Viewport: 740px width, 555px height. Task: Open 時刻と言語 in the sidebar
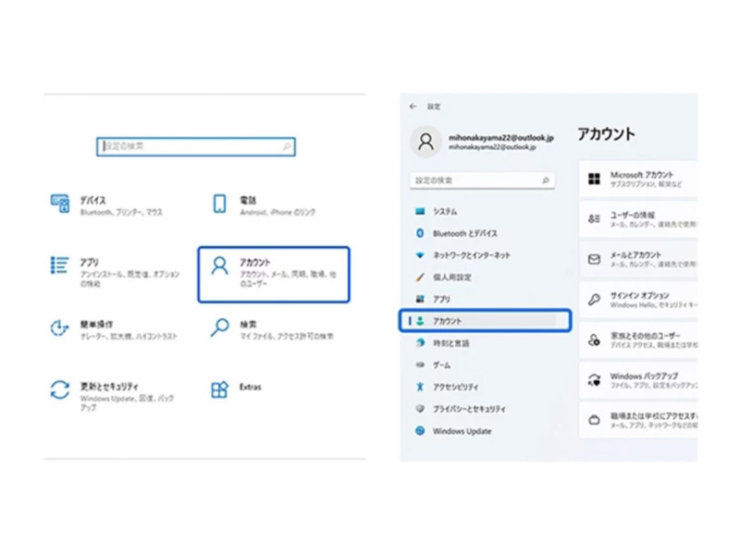[450, 343]
